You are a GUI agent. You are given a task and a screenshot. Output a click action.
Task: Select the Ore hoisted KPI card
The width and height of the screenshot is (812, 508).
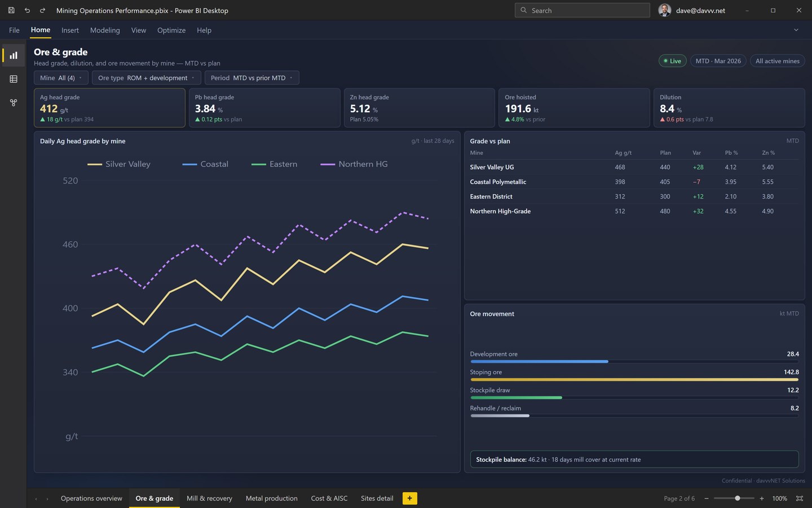pos(574,107)
